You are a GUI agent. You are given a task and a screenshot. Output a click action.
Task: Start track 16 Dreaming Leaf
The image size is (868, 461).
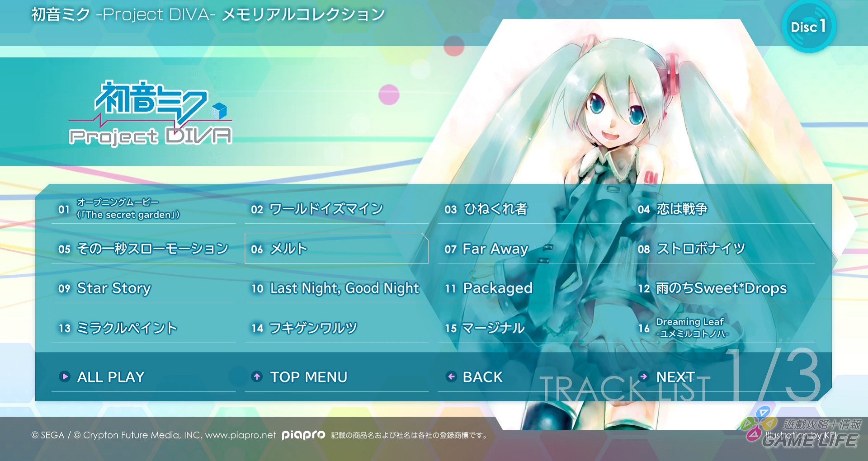723,328
